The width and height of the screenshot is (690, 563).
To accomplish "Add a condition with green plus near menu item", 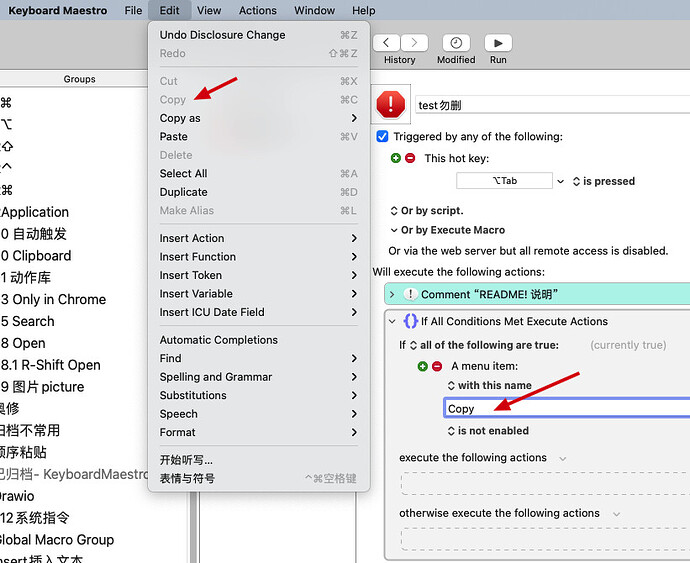I will pos(422,366).
